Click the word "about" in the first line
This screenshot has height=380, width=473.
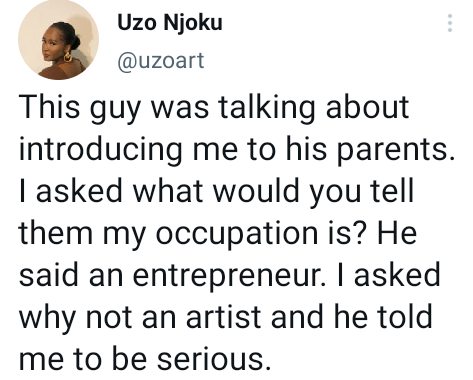[x=367, y=108]
